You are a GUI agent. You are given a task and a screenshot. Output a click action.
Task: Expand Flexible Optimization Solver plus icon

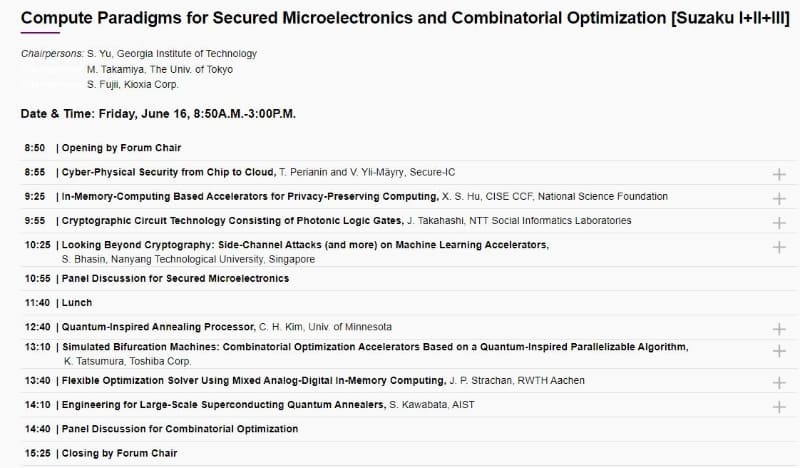click(779, 383)
